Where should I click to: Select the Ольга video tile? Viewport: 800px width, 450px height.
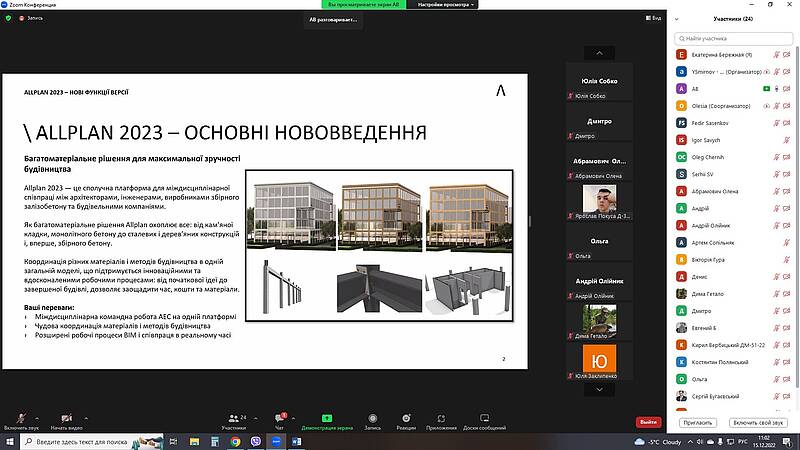[x=599, y=242]
